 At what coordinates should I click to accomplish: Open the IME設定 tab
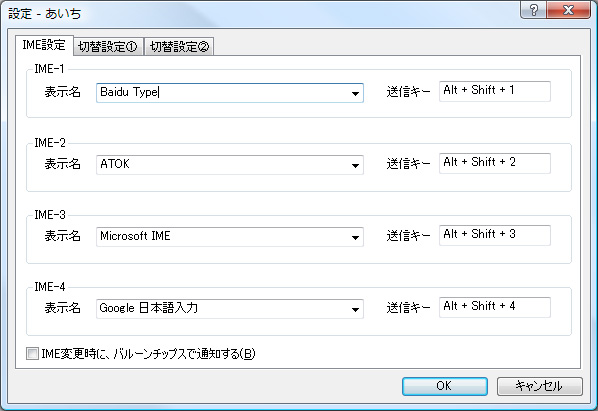pyautogui.click(x=44, y=45)
